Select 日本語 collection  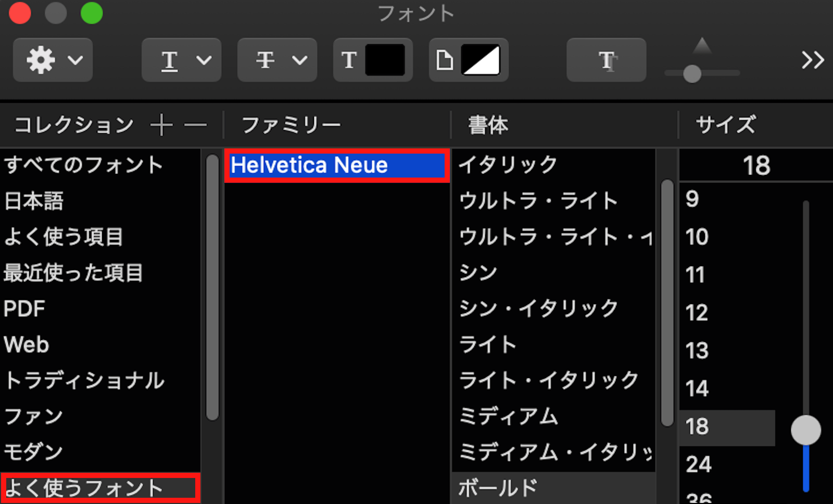[100, 201]
